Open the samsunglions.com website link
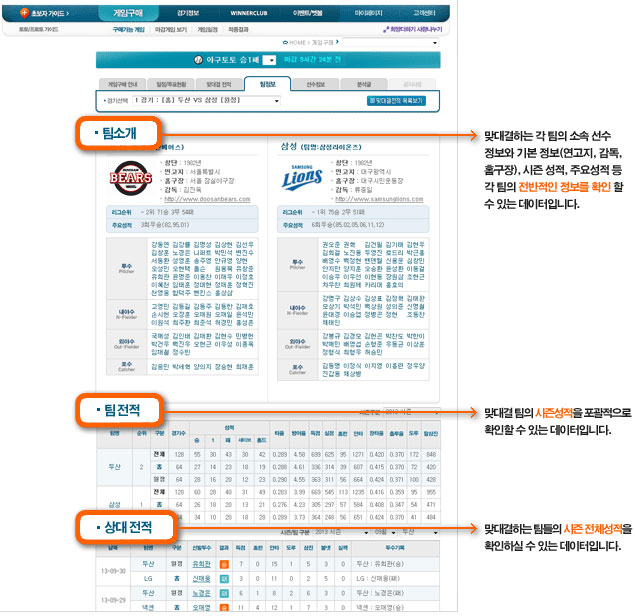 point(379,199)
